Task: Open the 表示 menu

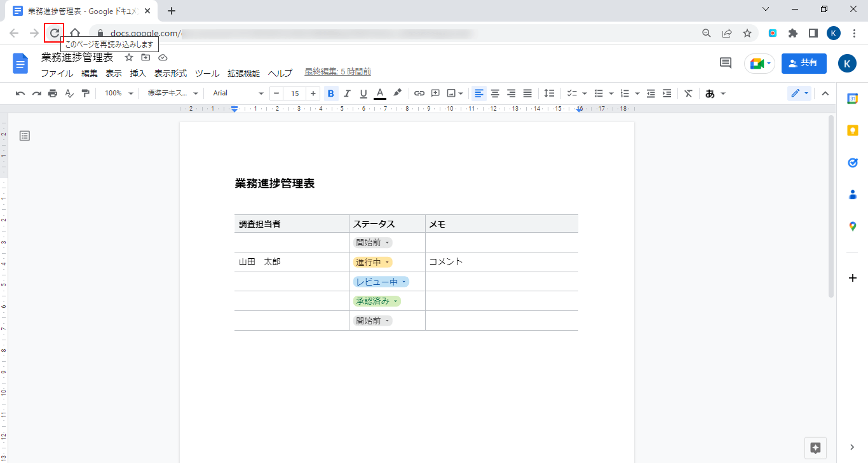Action: pyautogui.click(x=114, y=73)
